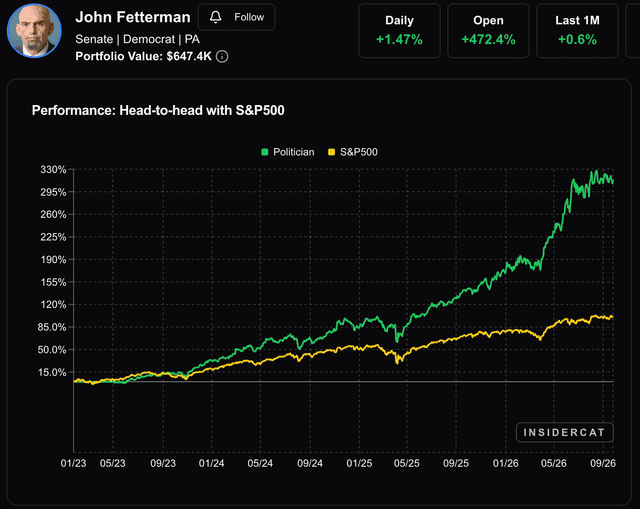Click the 295% y-axis label

click(53, 192)
